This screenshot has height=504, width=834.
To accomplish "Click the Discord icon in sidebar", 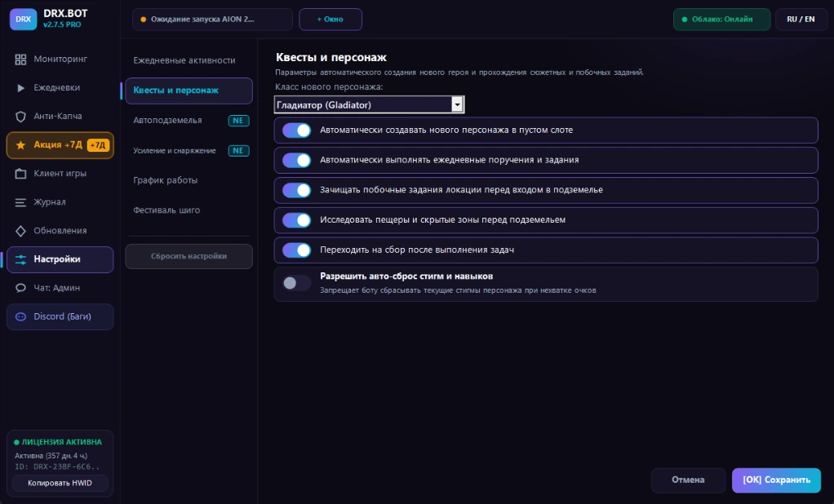I will [x=20, y=317].
